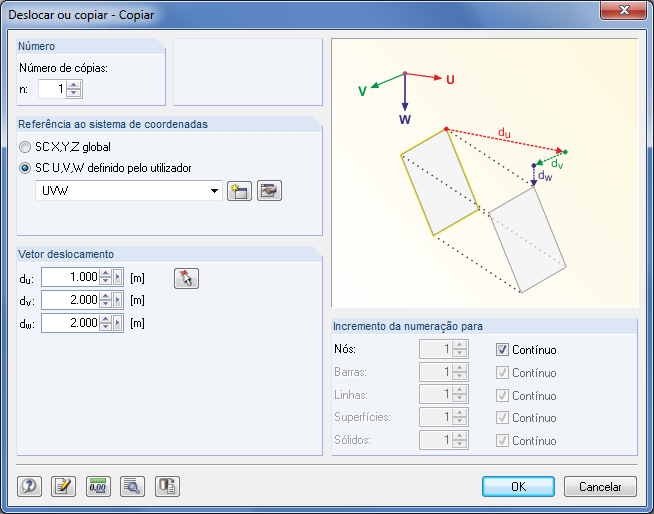Click the du displacement input field
The height and width of the screenshot is (514, 654).
click(71, 277)
